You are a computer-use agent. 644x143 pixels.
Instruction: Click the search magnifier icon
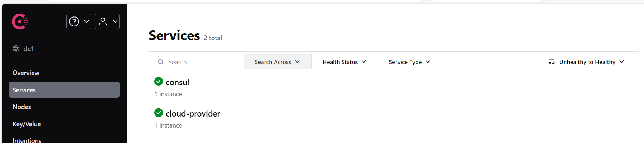[x=161, y=62]
